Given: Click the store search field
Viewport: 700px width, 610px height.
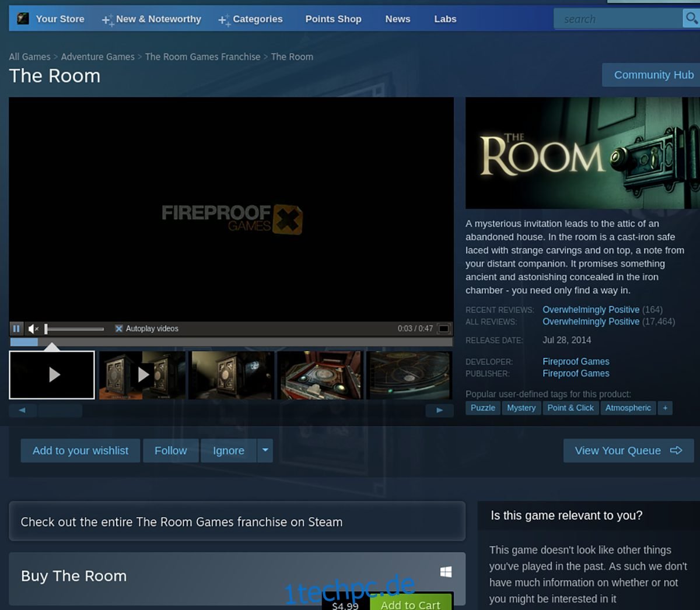Looking at the screenshot, I should (x=618, y=19).
